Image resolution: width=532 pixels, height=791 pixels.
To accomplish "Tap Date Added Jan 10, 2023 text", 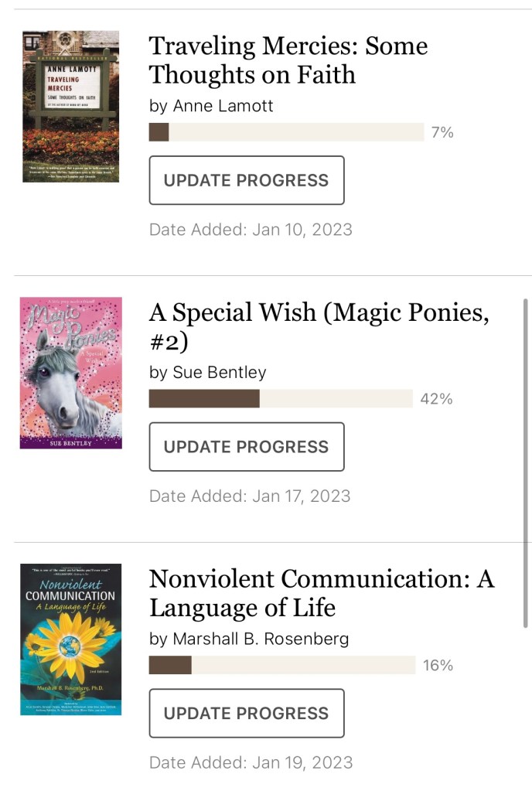I will (x=250, y=230).
